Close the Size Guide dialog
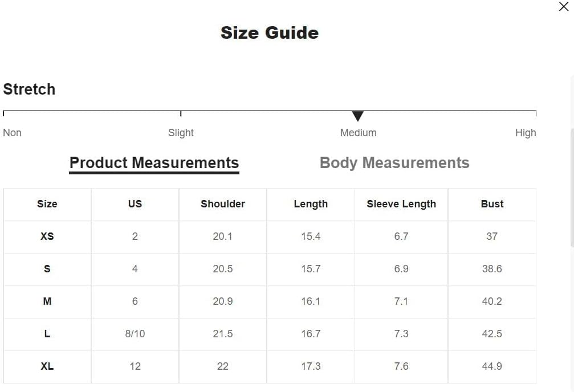574x392 pixels. [x=563, y=7]
